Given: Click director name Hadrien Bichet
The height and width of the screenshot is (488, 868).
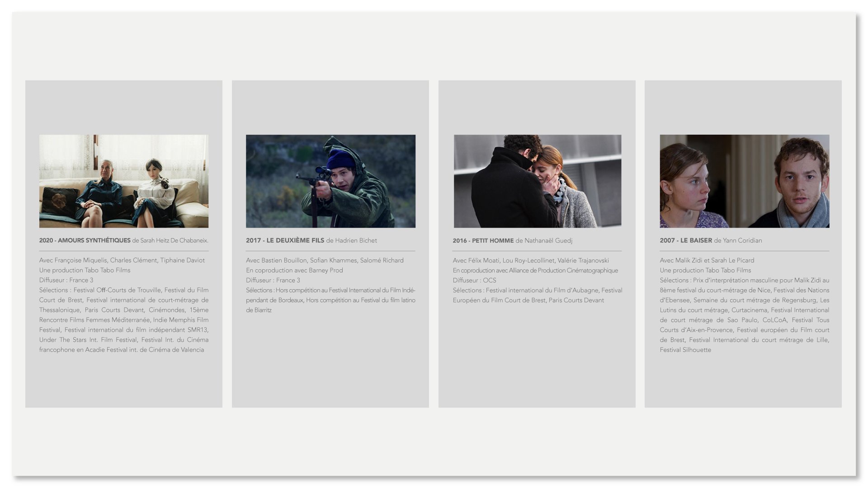Looking at the screenshot, I should (356, 240).
